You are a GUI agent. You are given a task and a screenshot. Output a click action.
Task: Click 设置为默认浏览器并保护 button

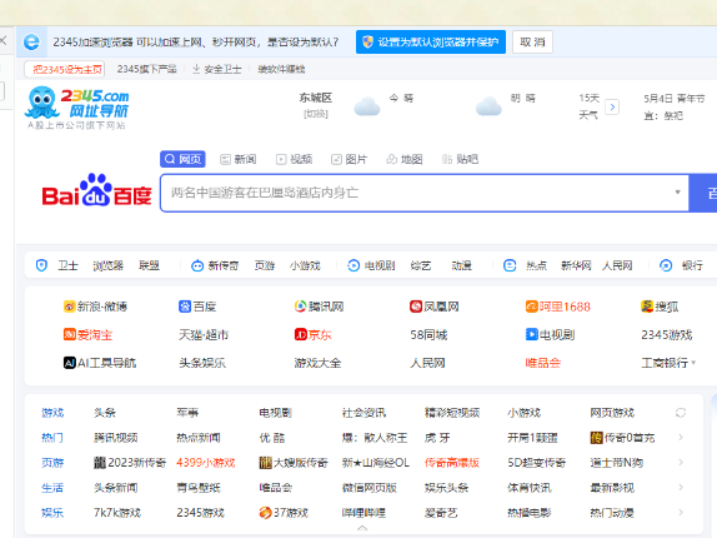point(431,42)
